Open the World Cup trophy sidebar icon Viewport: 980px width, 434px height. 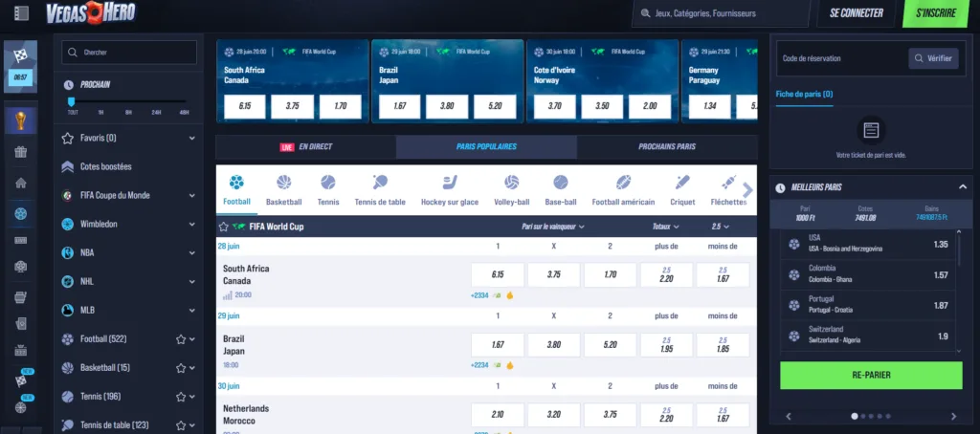tap(21, 119)
